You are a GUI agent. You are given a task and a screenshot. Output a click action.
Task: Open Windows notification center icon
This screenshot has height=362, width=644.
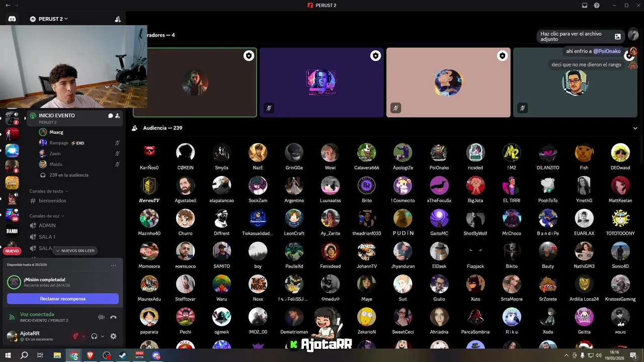tap(634, 355)
